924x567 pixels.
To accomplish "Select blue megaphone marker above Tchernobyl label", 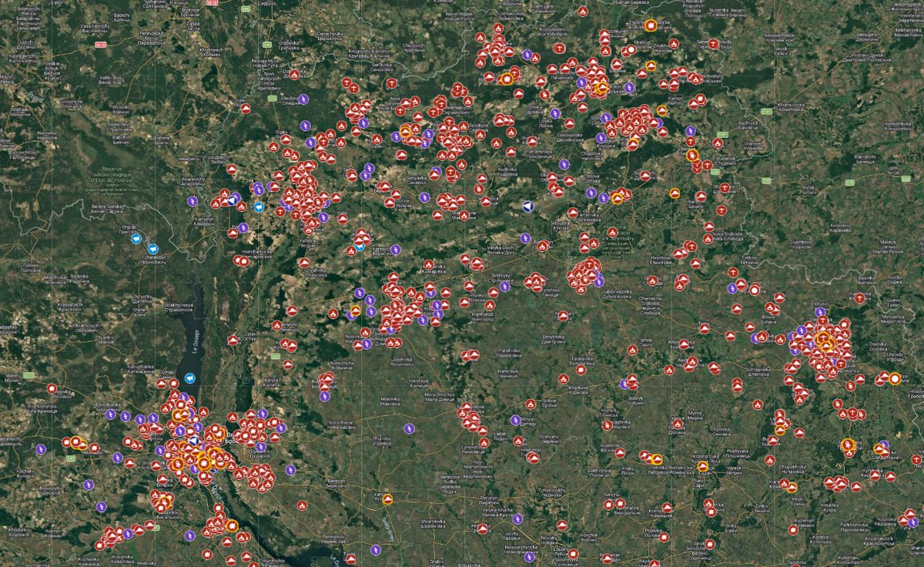I will (x=152, y=249).
